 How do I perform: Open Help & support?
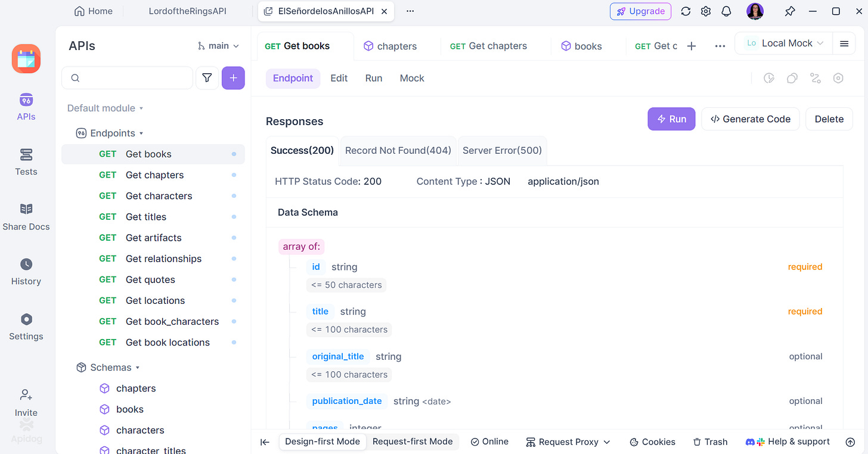point(788,441)
